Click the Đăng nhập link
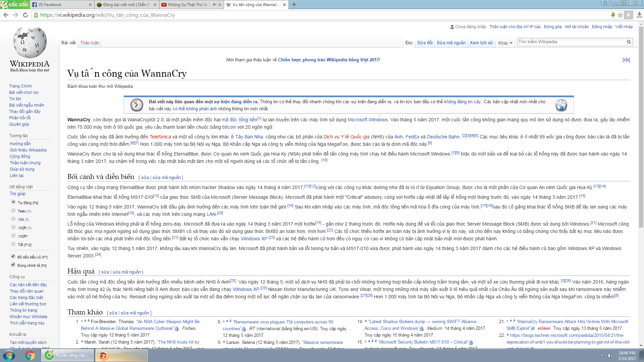 pos(602,27)
